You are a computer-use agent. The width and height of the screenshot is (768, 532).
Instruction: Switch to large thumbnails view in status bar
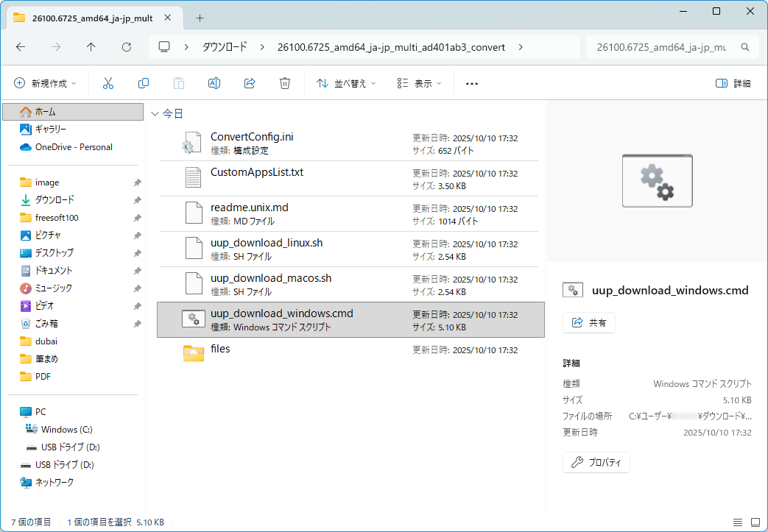[x=754, y=522]
